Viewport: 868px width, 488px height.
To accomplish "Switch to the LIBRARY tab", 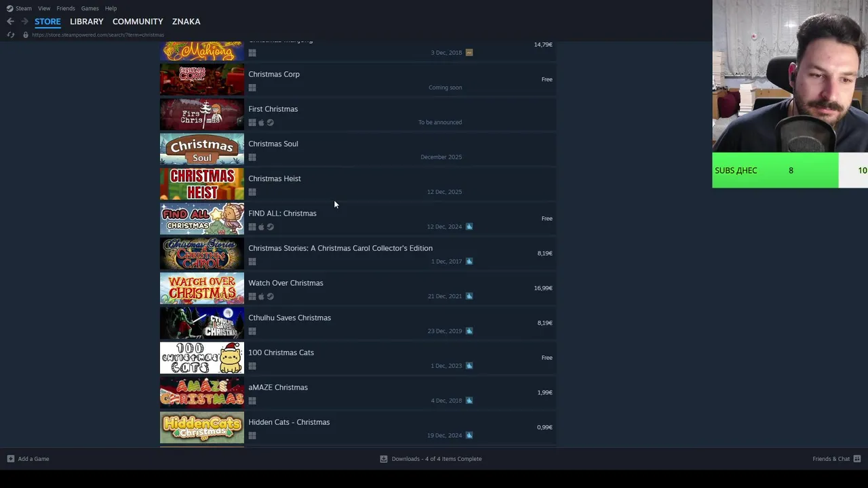I will 87,22.
